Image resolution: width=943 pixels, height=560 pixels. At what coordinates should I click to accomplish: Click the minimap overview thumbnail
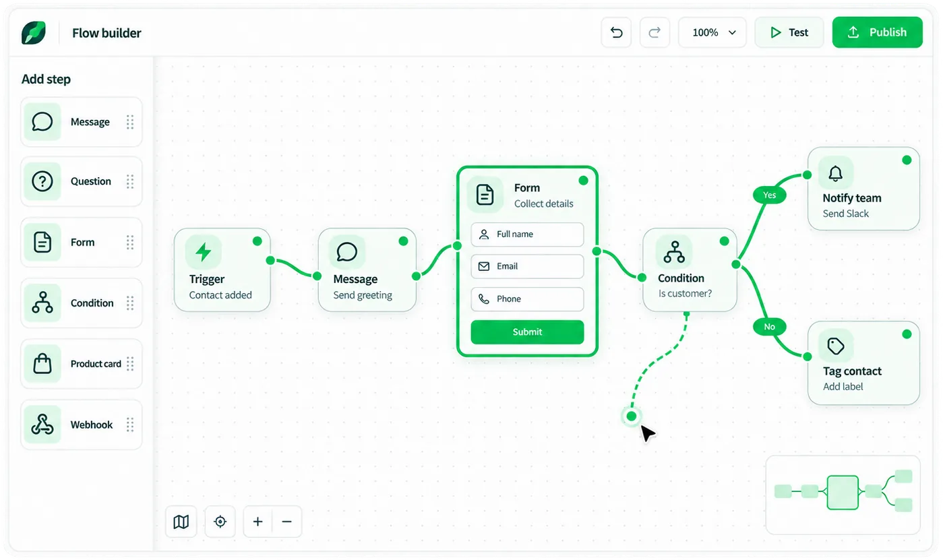[843, 495]
